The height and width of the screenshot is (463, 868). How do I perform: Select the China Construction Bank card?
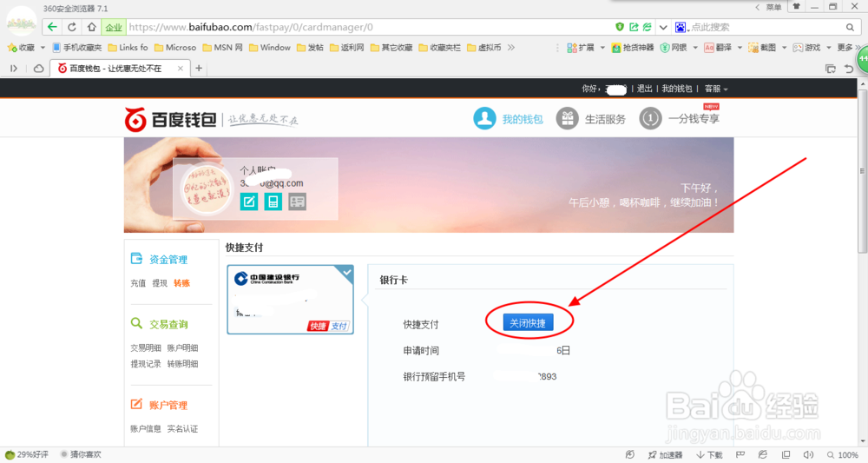point(290,300)
